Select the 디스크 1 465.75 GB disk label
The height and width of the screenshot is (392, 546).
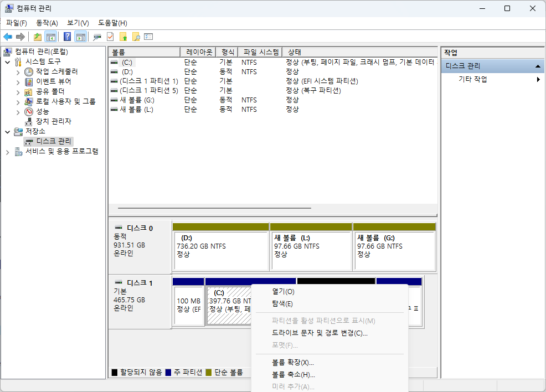(140, 302)
